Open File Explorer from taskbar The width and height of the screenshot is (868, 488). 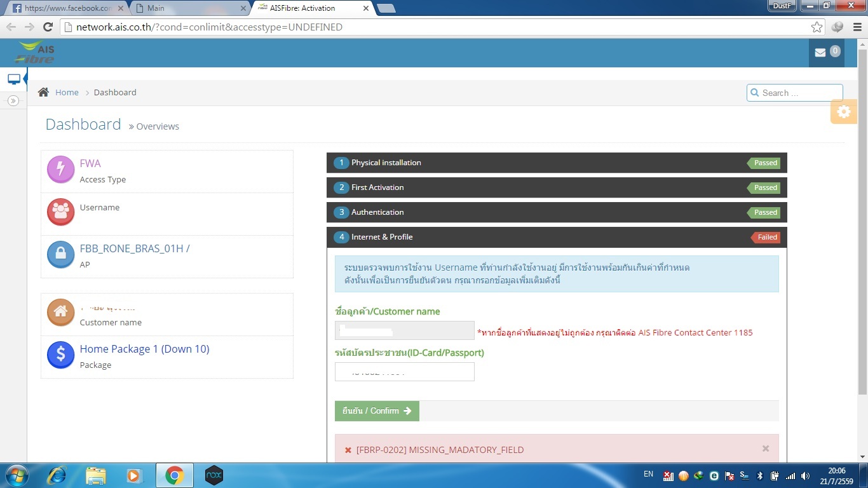tap(96, 475)
